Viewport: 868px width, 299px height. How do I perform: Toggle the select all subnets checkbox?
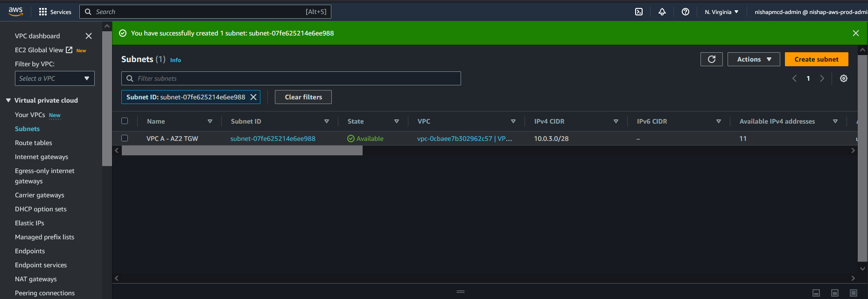pos(125,121)
